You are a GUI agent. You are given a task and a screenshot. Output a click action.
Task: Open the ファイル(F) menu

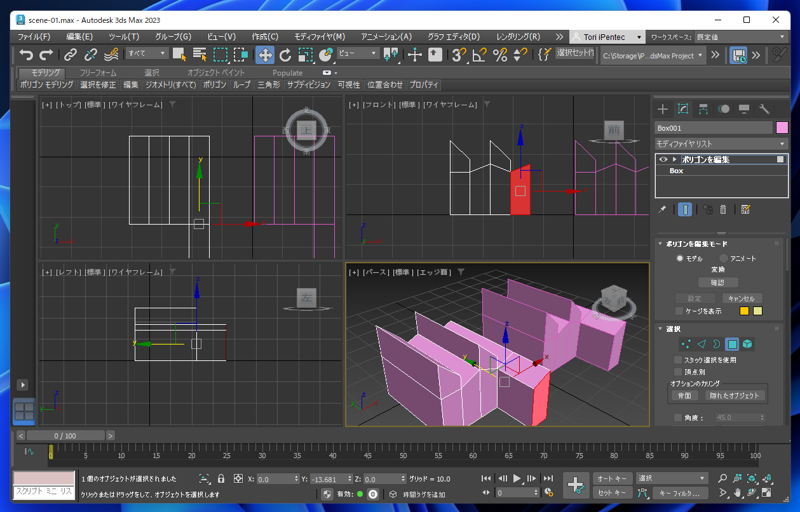tap(34, 37)
